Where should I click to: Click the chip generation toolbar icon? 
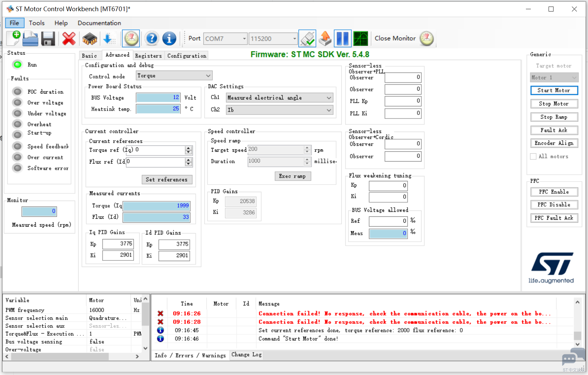tap(89, 39)
